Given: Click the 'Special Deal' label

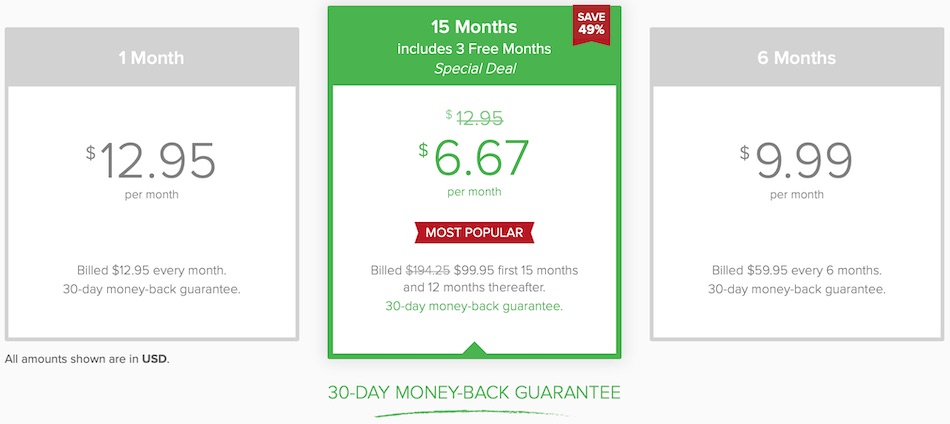Looking at the screenshot, I should [x=474, y=68].
